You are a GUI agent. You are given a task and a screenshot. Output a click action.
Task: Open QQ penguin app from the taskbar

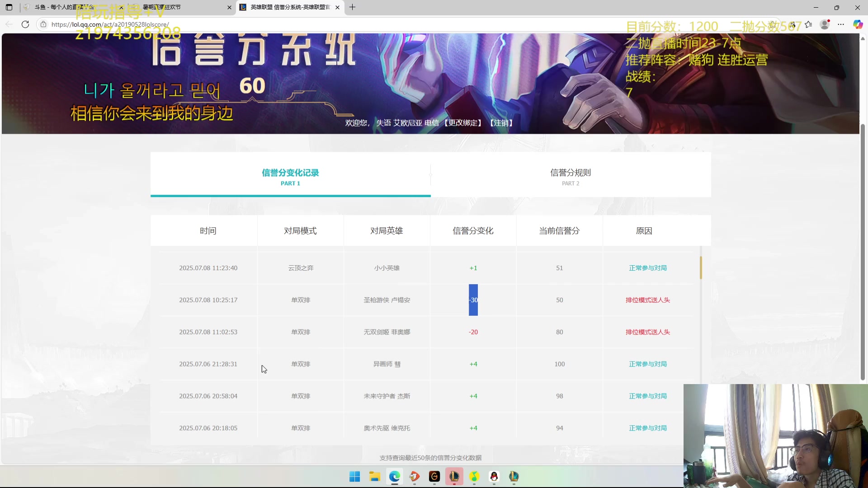[x=494, y=477]
